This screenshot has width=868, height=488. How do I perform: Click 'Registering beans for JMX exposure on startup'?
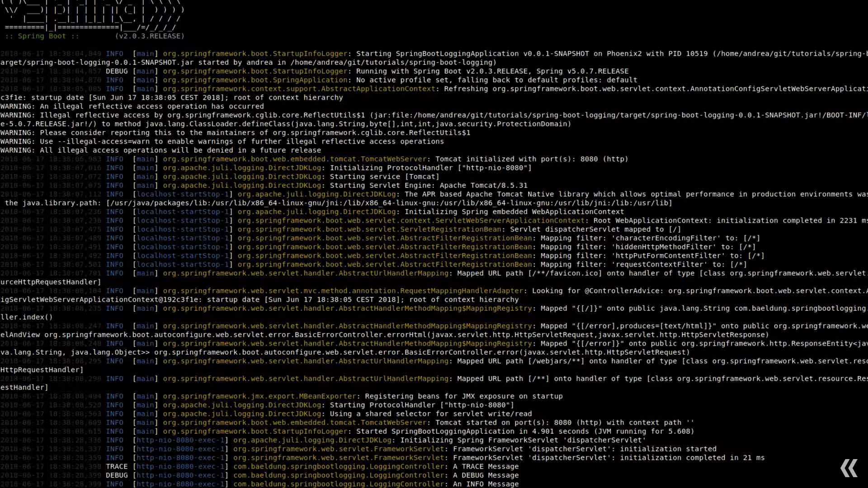(x=464, y=397)
